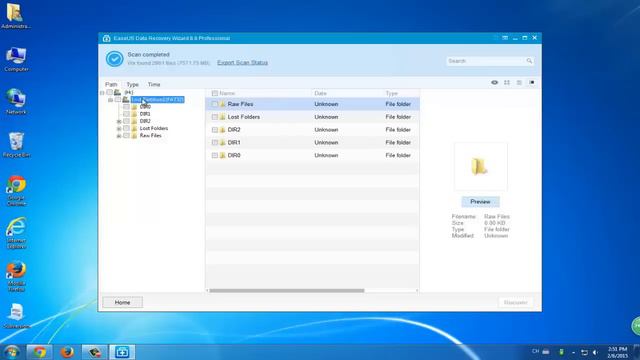Click the Windows Start button
640x360 pixels.
click(11, 352)
